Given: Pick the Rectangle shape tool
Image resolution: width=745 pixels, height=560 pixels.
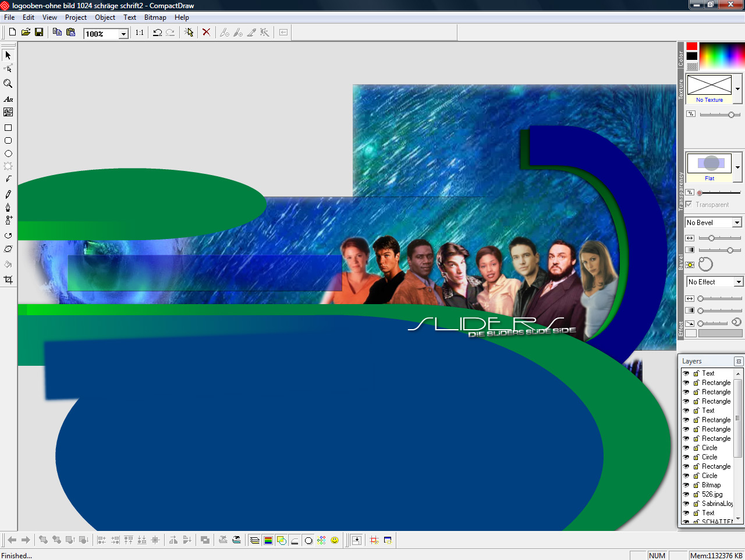Looking at the screenshot, I should tap(8, 127).
